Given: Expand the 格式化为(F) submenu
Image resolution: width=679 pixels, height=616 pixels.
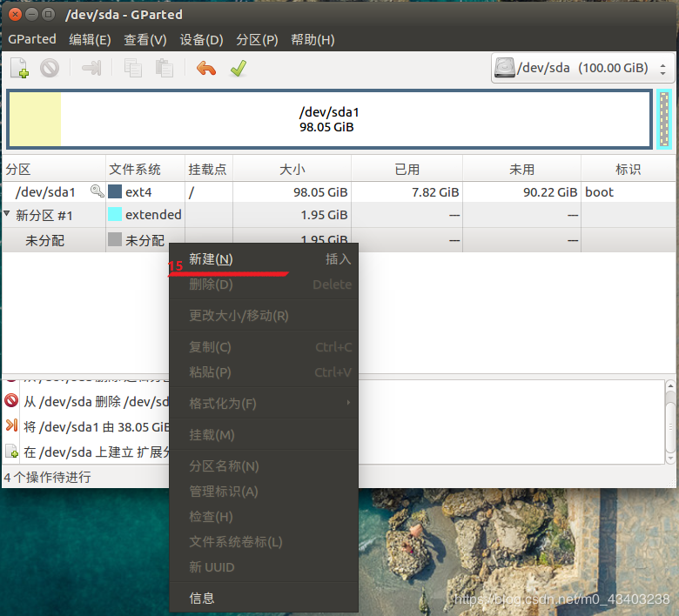Looking at the screenshot, I should pyautogui.click(x=264, y=404).
